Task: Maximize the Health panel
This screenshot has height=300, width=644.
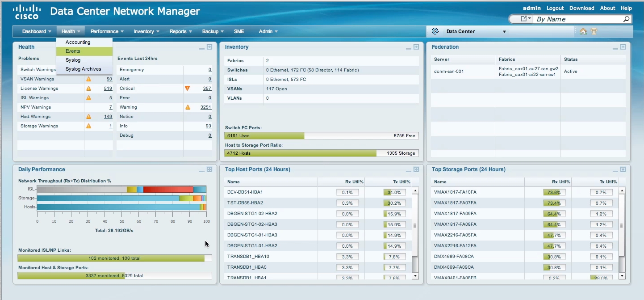Action: tap(209, 47)
